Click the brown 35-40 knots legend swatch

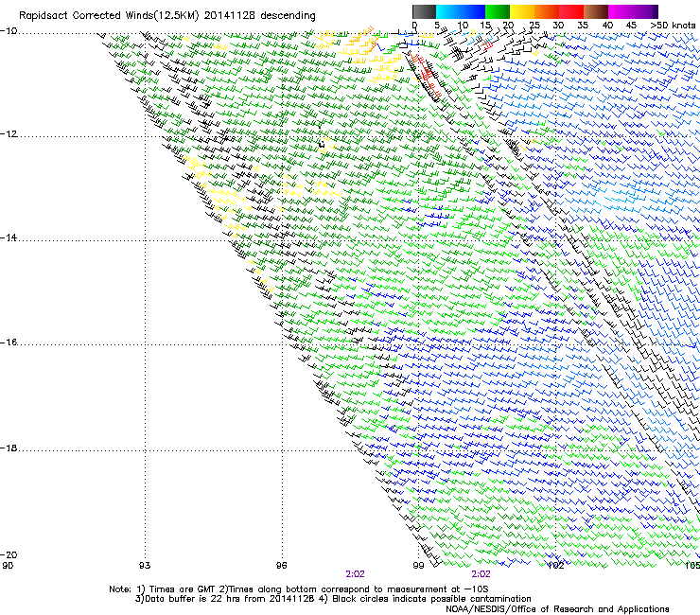click(596, 11)
